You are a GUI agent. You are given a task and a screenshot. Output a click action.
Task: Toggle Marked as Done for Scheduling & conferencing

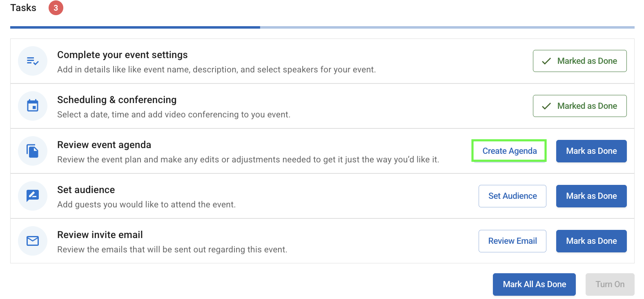pos(579,106)
